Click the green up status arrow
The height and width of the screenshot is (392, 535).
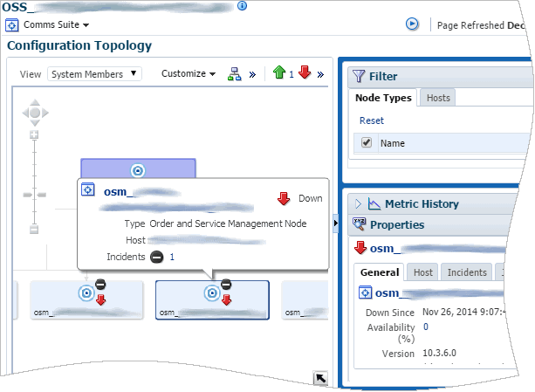pyautogui.click(x=279, y=72)
